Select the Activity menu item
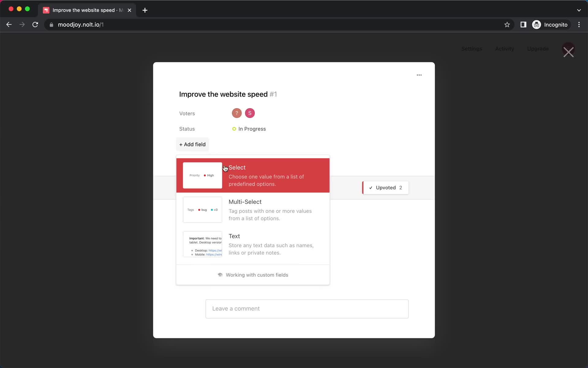This screenshot has height=368, width=588. tap(505, 48)
